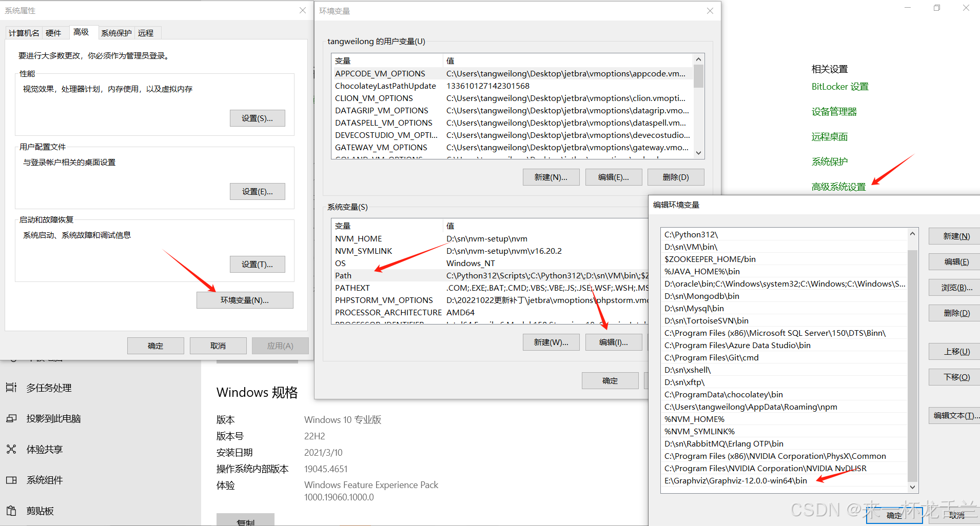
Task: Open BitLocker 设置 link
Action: (x=840, y=87)
